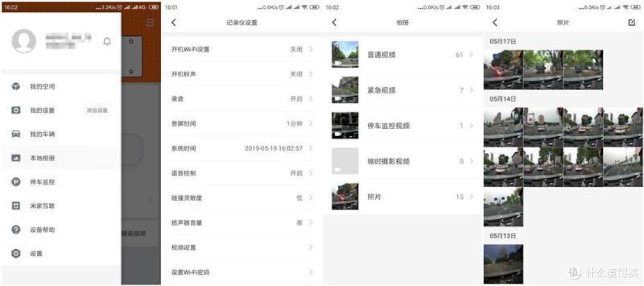The image size is (644, 286).
Task: Open 照片 count 15 chevron
Action: 472,196
